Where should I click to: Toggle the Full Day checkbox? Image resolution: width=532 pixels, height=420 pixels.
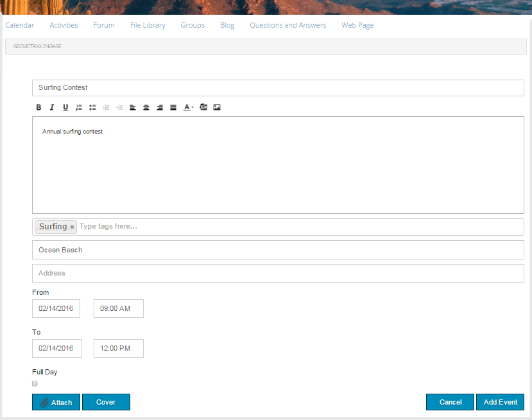[x=35, y=383]
